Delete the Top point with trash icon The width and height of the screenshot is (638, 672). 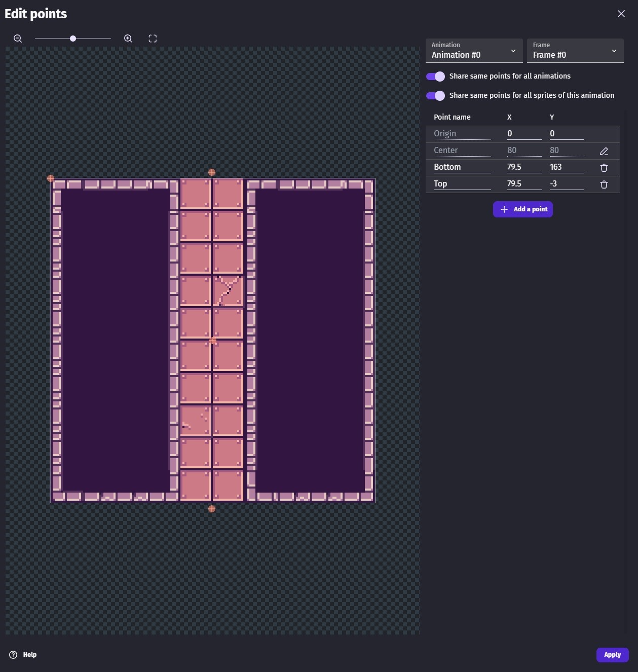(x=604, y=184)
